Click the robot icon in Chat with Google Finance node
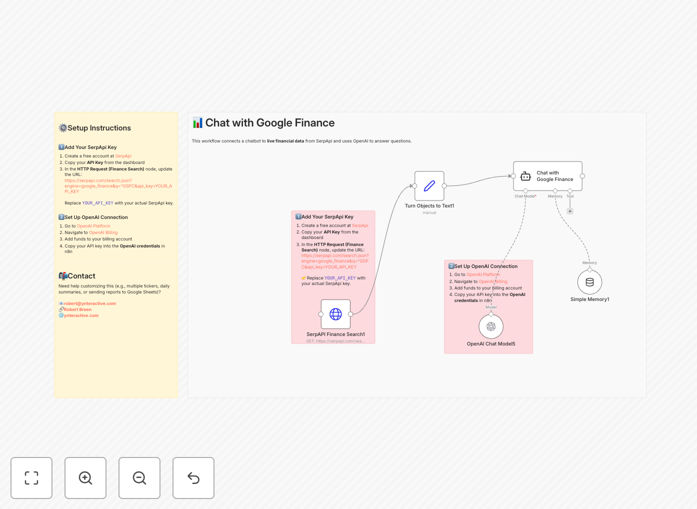This screenshot has height=509, width=697. coord(525,176)
